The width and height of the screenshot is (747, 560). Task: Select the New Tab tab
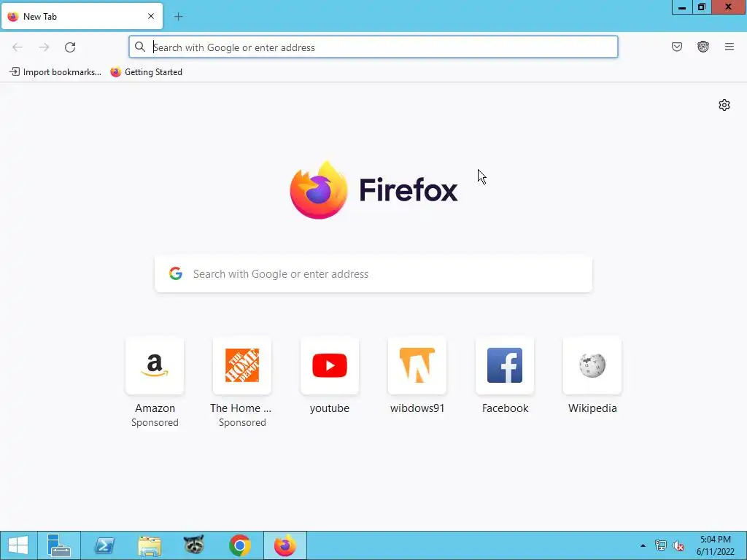[x=82, y=17]
